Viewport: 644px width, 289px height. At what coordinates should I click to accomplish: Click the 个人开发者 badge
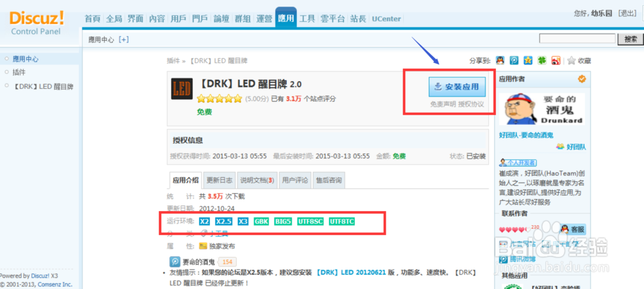[518, 163]
